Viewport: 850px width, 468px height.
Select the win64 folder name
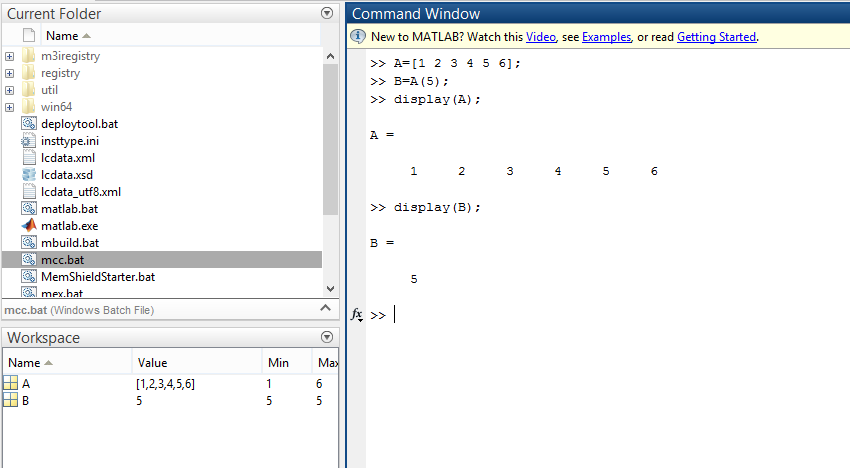[56, 107]
